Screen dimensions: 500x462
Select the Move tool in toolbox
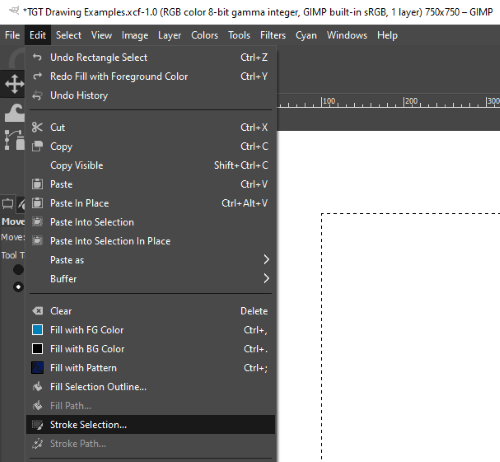point(14,84)
